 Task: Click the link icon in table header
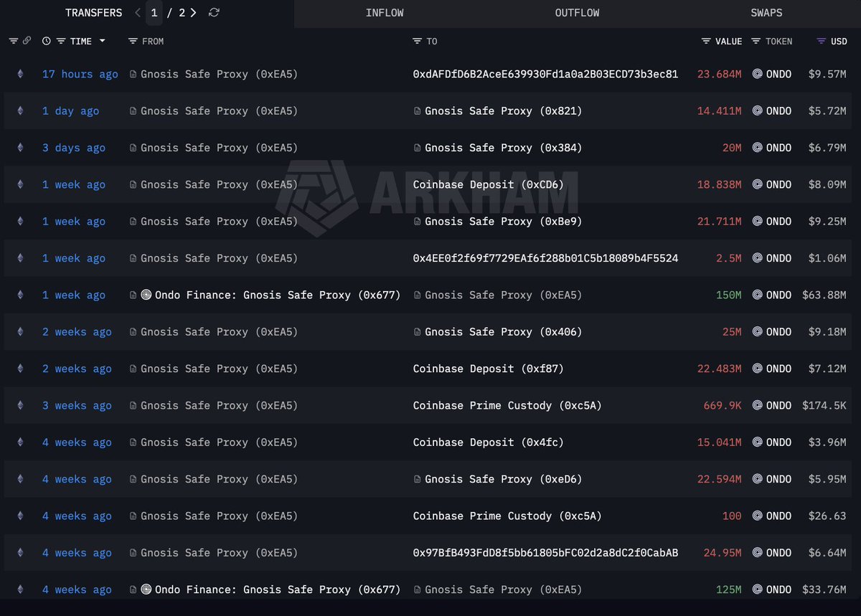(27, 41)
